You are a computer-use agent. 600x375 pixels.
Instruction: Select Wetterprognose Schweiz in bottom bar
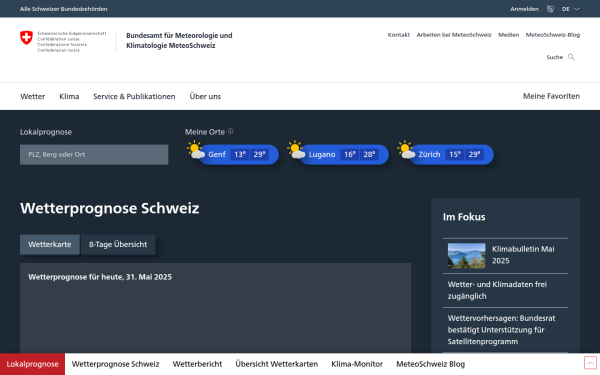click(116, 364)
